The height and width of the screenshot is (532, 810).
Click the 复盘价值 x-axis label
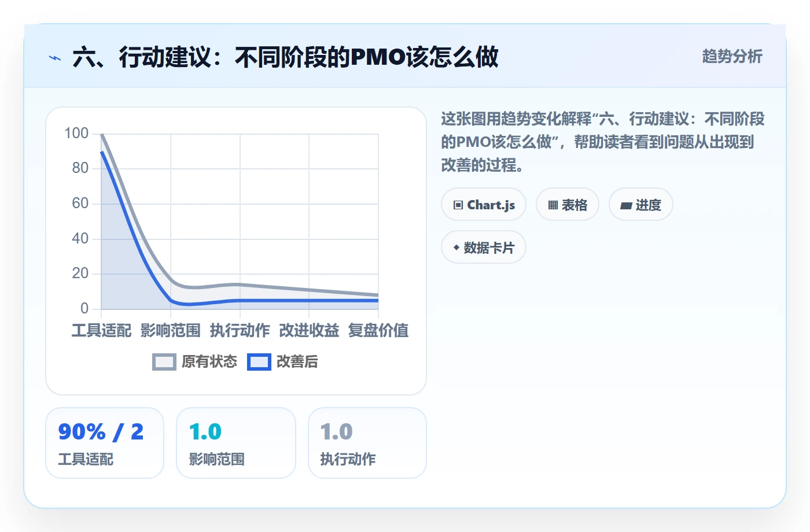click(x=378, y=330)
